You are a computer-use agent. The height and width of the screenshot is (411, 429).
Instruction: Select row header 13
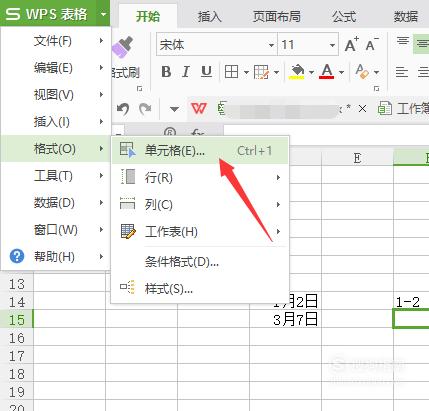coord(17,284)
